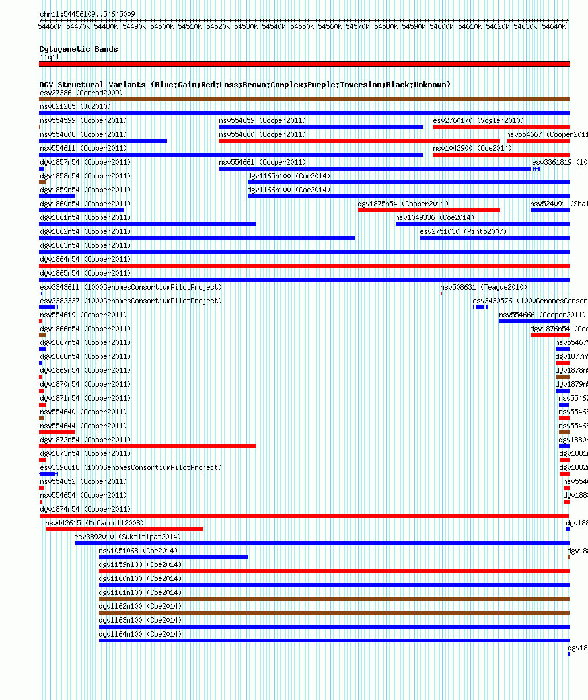This screenshot has height=700, width=588.
Task: Click the 11q11 band name label
Action: point(50,57)
